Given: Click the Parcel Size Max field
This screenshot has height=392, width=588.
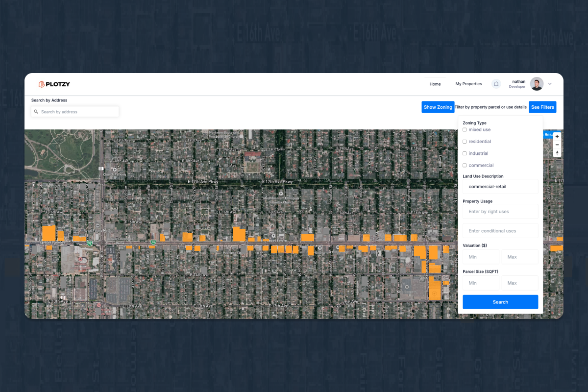Looking at the screenshot, I should (520, 283).
